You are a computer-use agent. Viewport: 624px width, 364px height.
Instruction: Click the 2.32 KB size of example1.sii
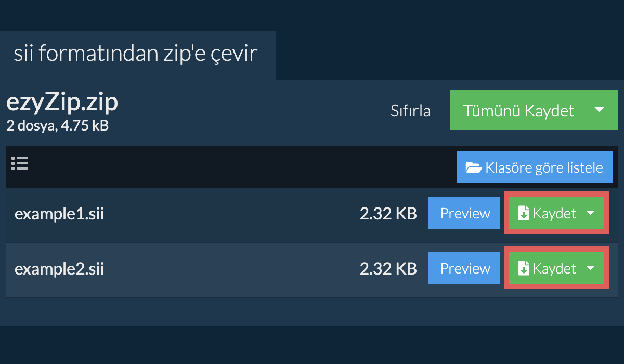[388, 214]
